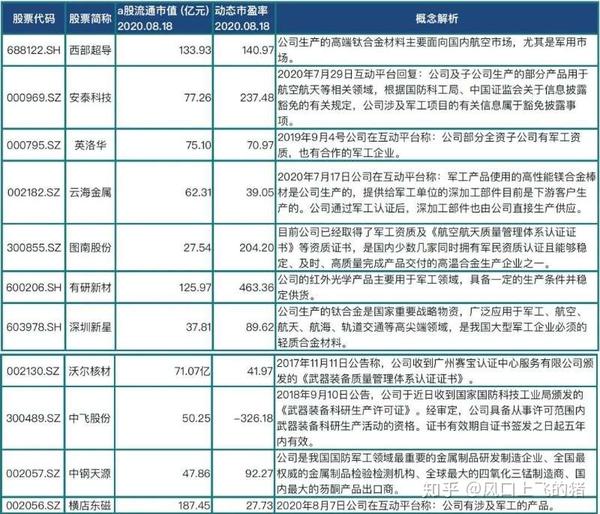Select stock code 002130.SZ
The height and width of the screenshot is (514, 600).
click(33, 371)
